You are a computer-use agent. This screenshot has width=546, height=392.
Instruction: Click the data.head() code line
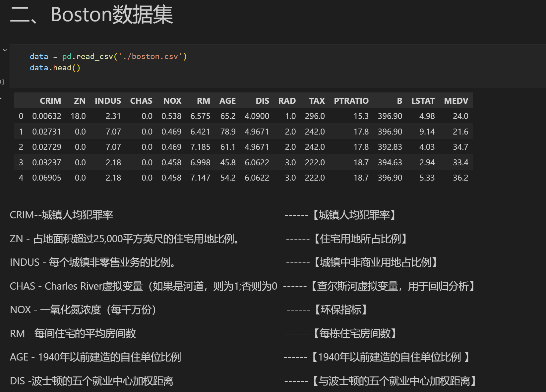(55, 68)
